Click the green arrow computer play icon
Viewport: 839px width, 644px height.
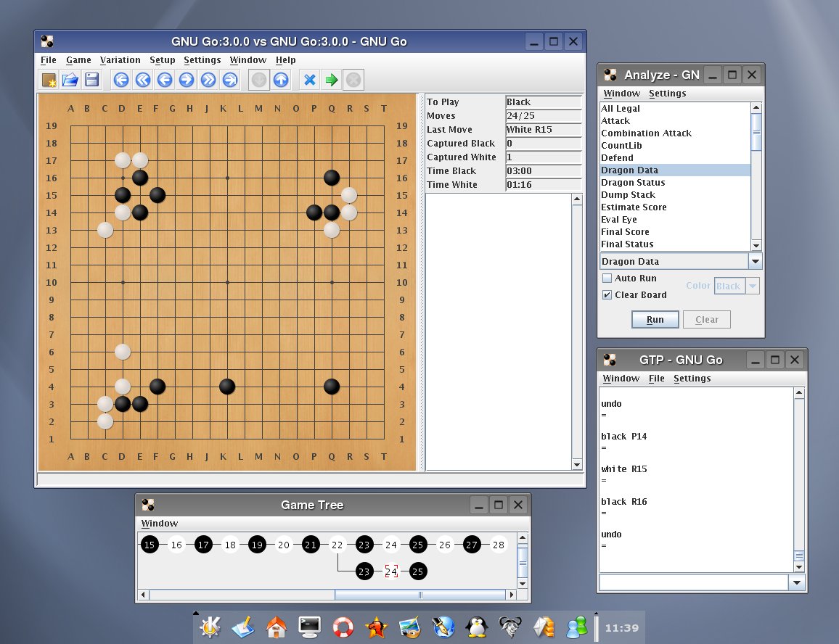332,80
